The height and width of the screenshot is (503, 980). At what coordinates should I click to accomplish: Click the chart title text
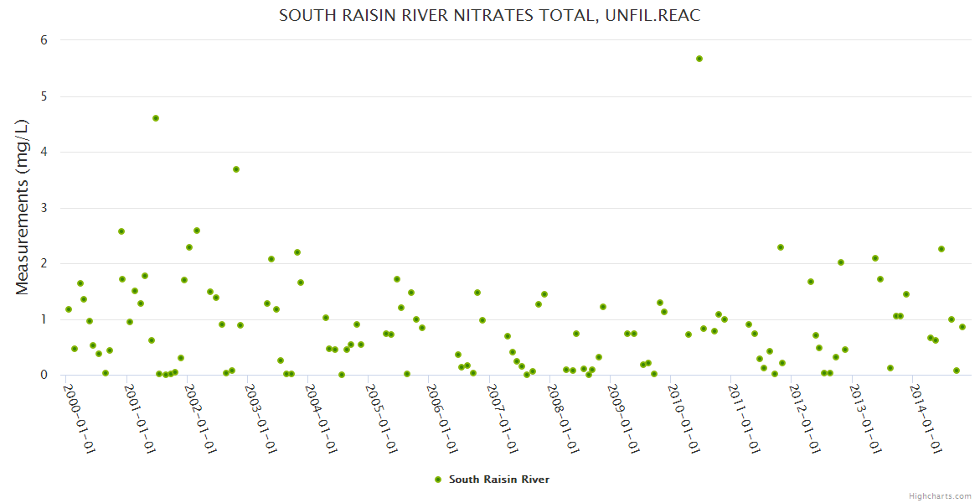pyautogui.click(x=489, y=16)
